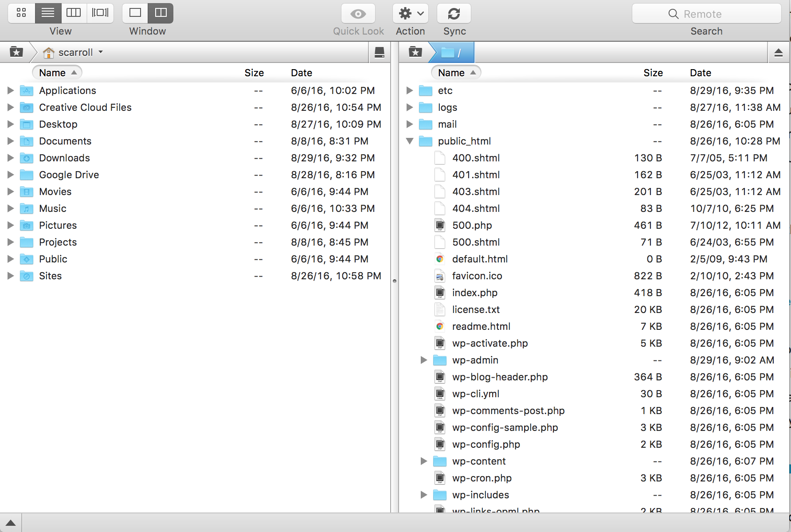The height and width of the screenshot is (532, 791).
Task: Sort the local pane by Name
Action: click(57, 73)
